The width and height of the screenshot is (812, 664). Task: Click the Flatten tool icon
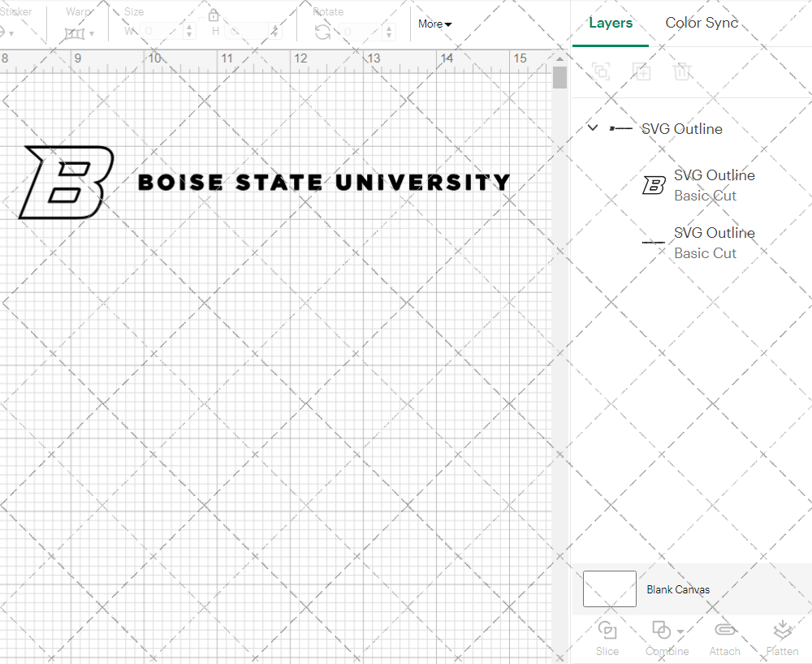(x=782, y=630)
